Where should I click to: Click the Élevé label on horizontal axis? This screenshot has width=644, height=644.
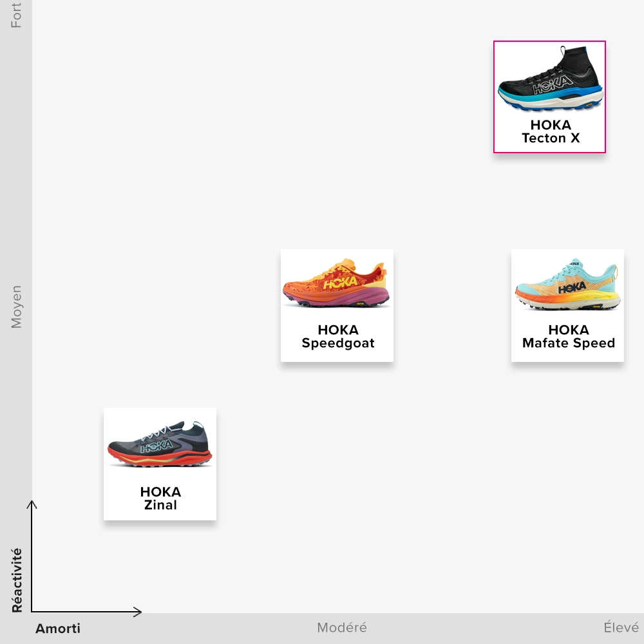pyautogui.click(x=621, y=627)
